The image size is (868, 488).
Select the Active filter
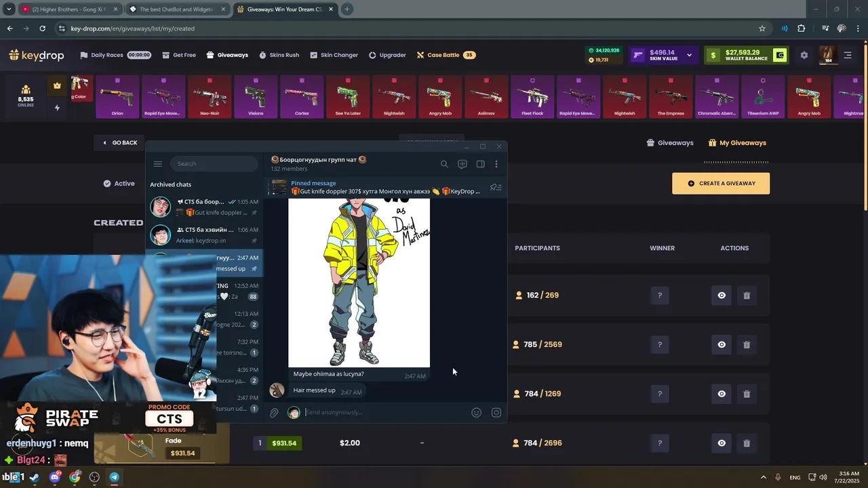[x=119, y=184]
